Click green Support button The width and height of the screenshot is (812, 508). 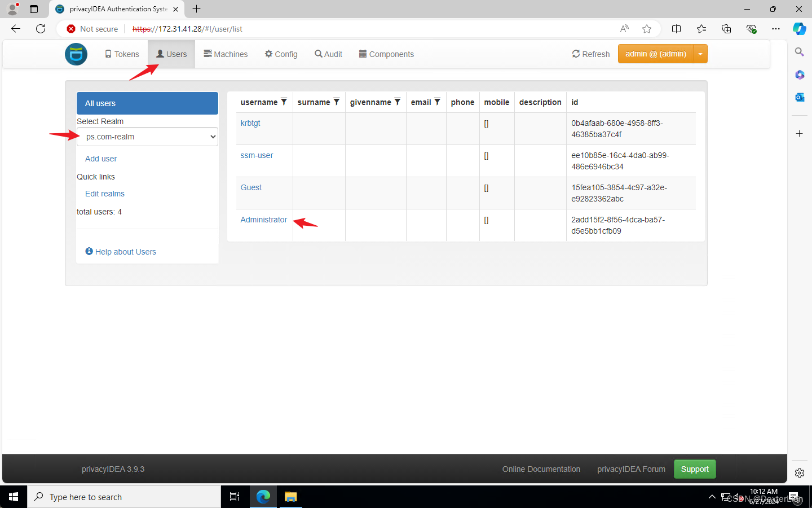click(x=695, y=469)
